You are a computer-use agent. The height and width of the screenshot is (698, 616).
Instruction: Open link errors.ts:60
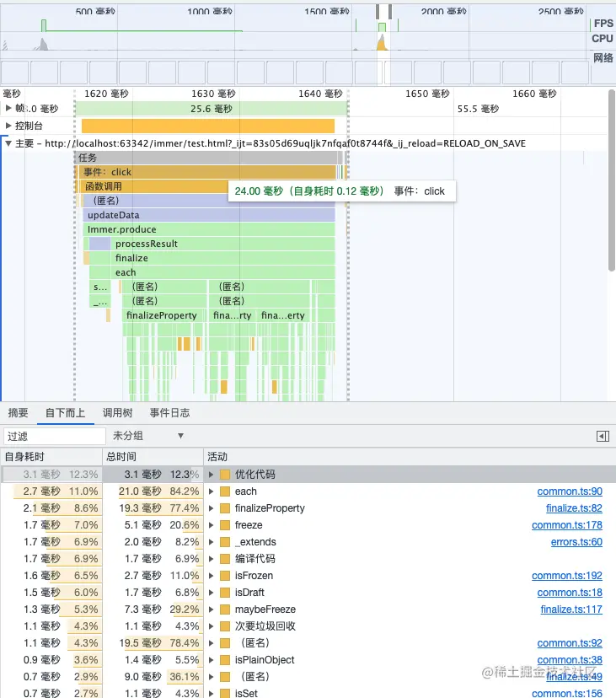tap(576, 542)
